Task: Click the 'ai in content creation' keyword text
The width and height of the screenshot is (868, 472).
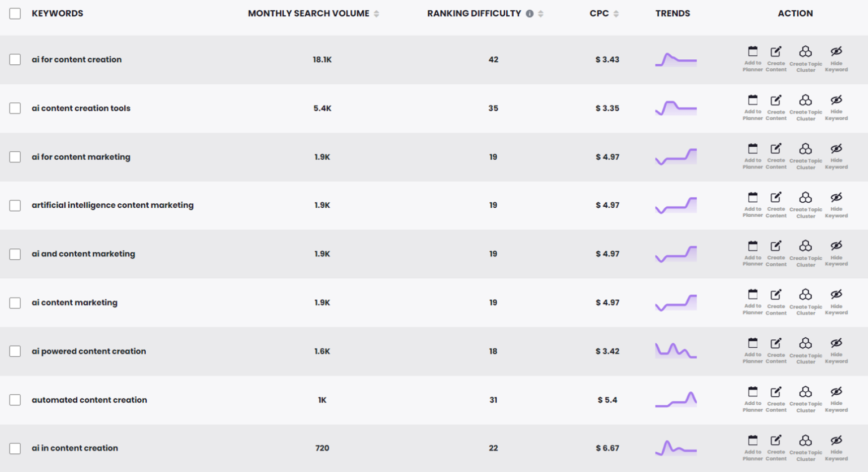Action: click(75, 448)
